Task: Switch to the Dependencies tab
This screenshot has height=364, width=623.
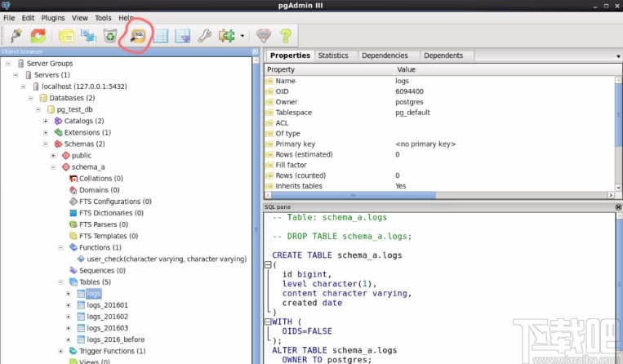Action: coord(384,55)
